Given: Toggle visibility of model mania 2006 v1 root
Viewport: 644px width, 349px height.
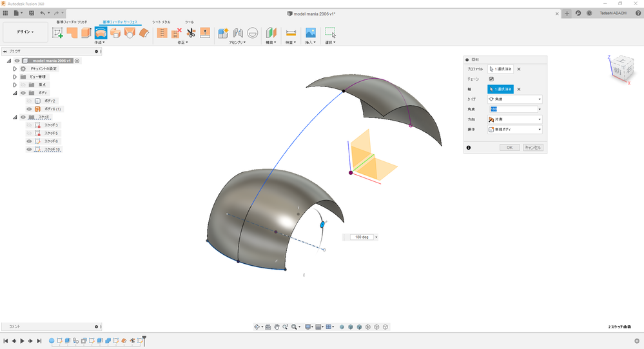Looking at the screenshot, I should pos(17,61).
